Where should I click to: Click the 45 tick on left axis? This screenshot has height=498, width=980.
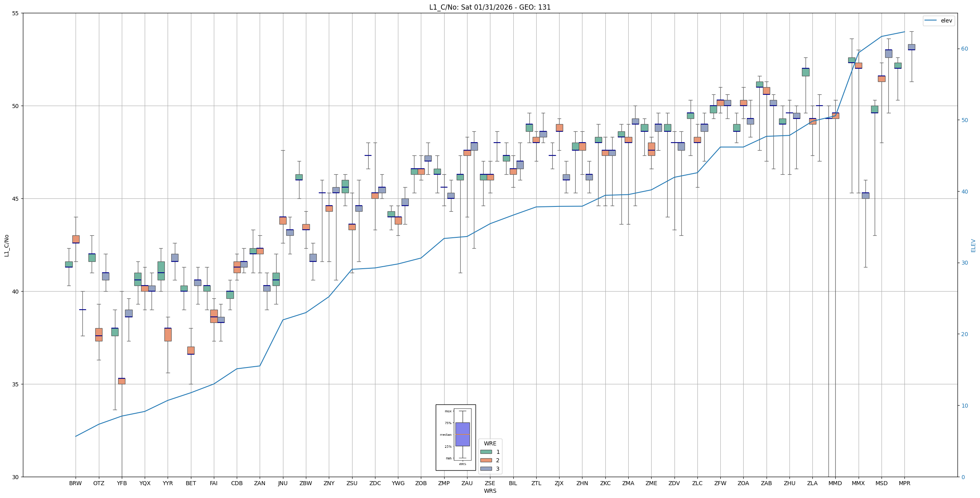(x=16, y=199)
